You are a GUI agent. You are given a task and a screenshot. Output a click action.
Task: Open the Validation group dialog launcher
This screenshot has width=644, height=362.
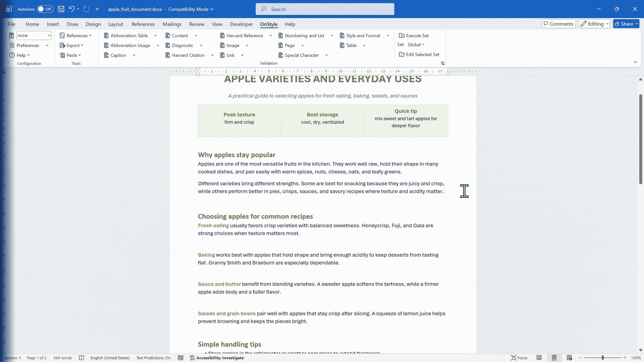click(x=443, y=63)
